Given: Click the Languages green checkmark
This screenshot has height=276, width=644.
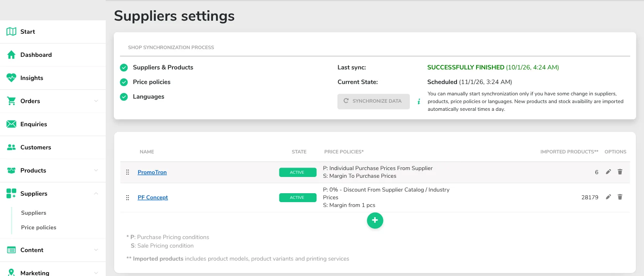Looking at the screenshot, I should coord(124,97).
